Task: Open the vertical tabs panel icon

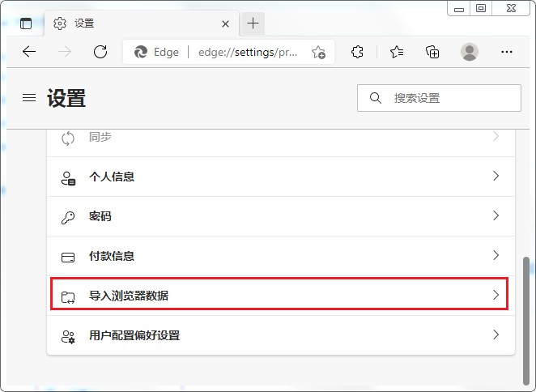Action: pyautogui.click(x=26, y=23)
